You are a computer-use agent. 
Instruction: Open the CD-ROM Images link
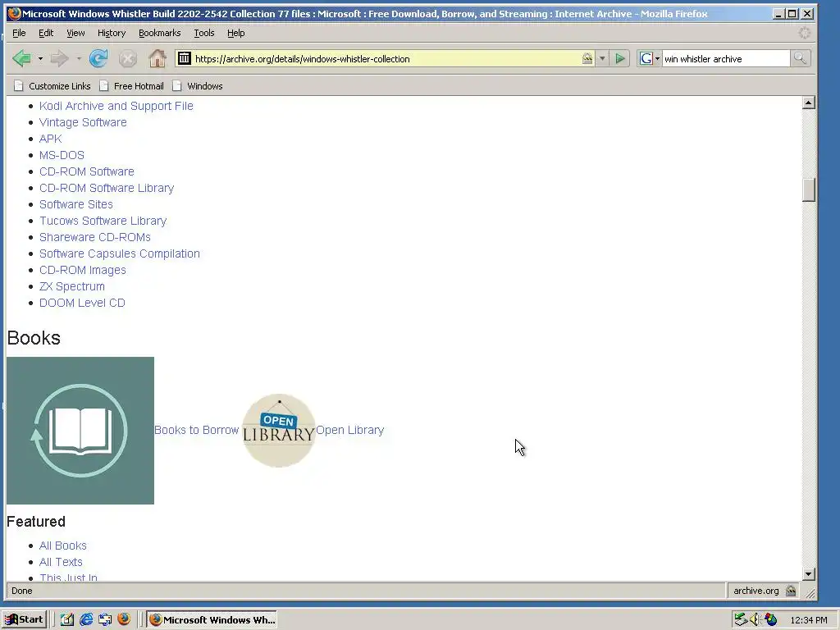(x=83, y=270)
